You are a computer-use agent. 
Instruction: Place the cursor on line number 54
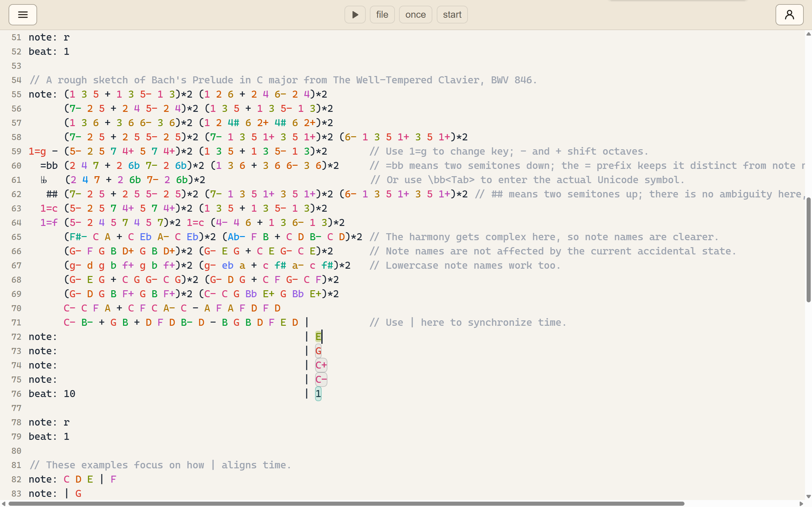coord(16,80)
